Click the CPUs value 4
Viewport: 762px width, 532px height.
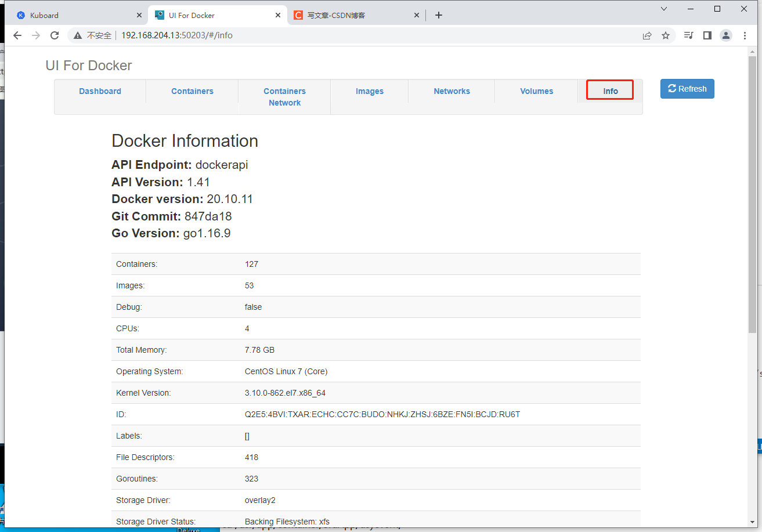point(247,328)
